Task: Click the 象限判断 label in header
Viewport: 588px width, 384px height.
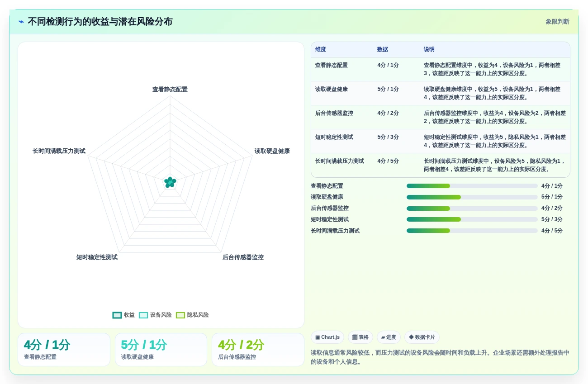Action: [x=557, y=22]
